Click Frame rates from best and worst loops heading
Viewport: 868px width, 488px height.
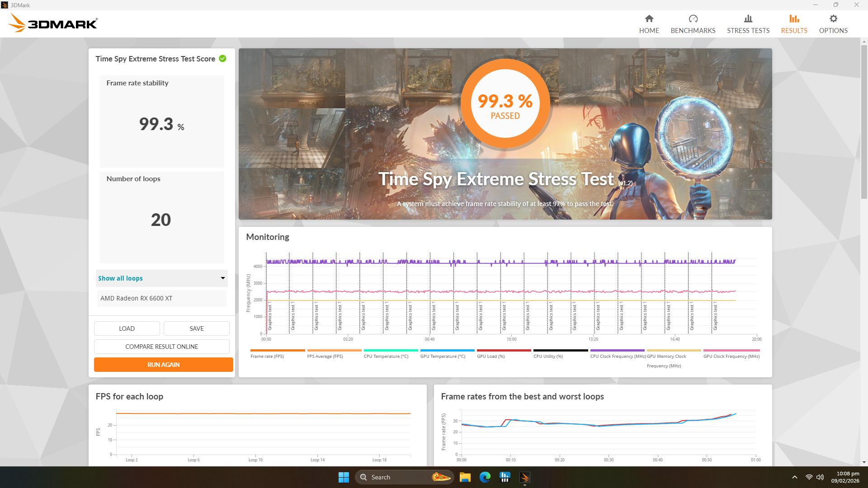click(x=522, y=396)
